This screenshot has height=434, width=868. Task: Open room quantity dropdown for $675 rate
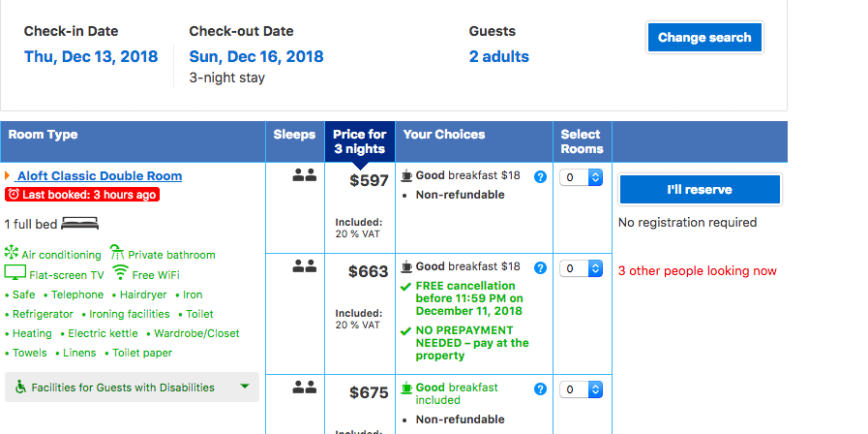click(581, 389)
